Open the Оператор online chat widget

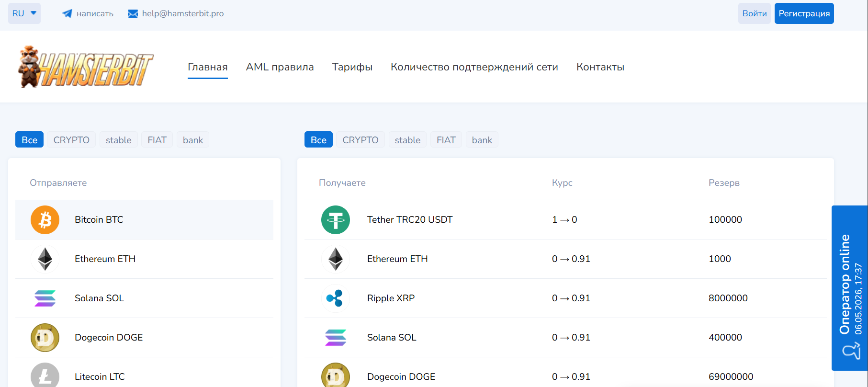pyautogui.click(x=850, y=288)
